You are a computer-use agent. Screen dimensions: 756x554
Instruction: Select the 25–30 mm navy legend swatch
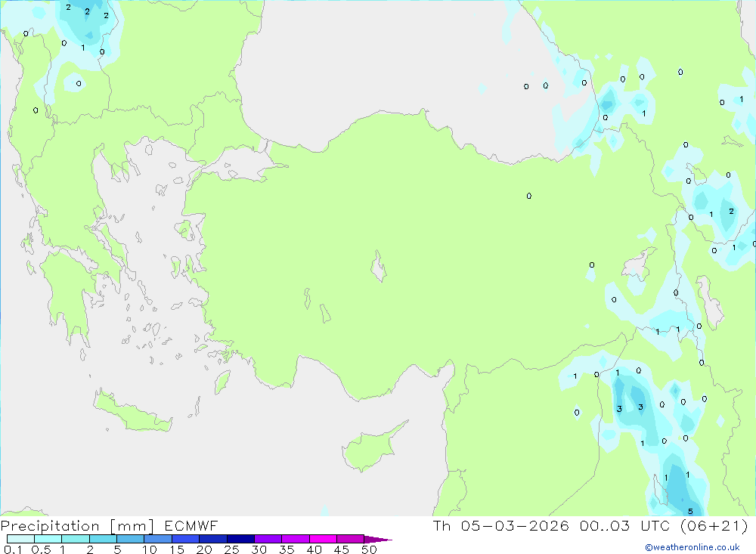(240, 539)
